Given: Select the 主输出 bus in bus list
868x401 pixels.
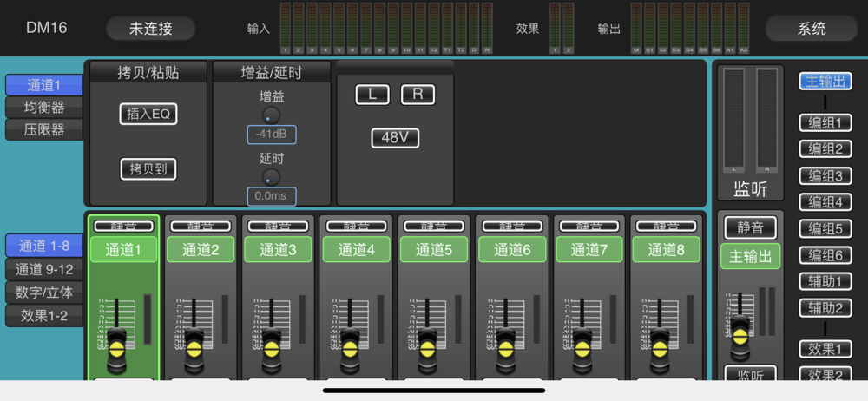Looking at the screenshot, I should click(825, 82).
